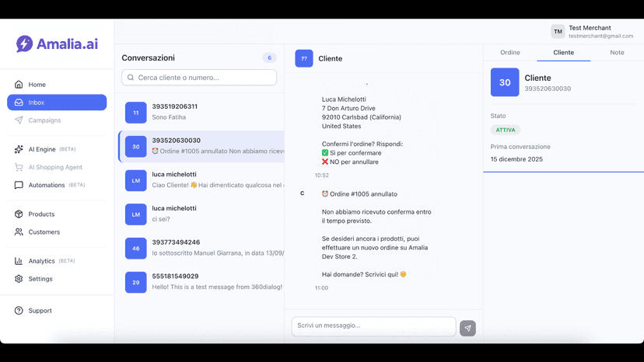
Task: Click the ?? chat header avatar
Action: (x=304, y=58)
